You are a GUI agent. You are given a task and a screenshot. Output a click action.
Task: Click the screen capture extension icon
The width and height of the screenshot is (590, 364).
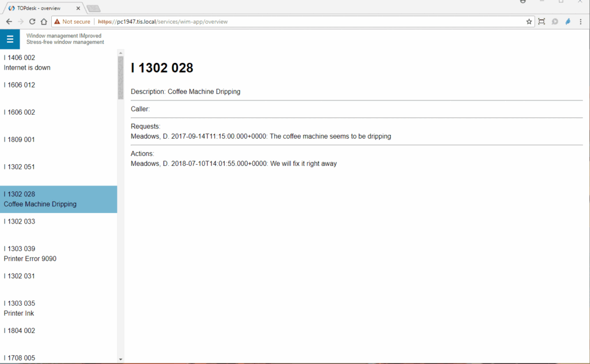[x=542, y=21]
